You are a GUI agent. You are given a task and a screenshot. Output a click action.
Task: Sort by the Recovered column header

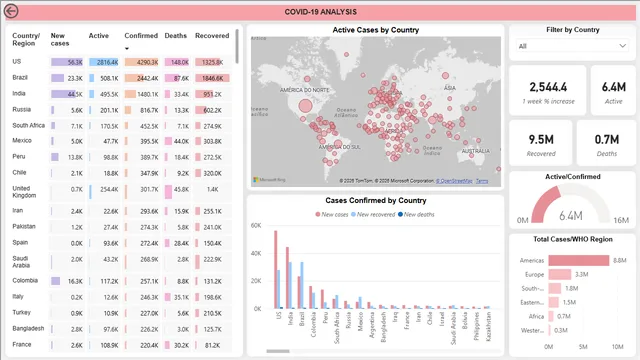212,36
